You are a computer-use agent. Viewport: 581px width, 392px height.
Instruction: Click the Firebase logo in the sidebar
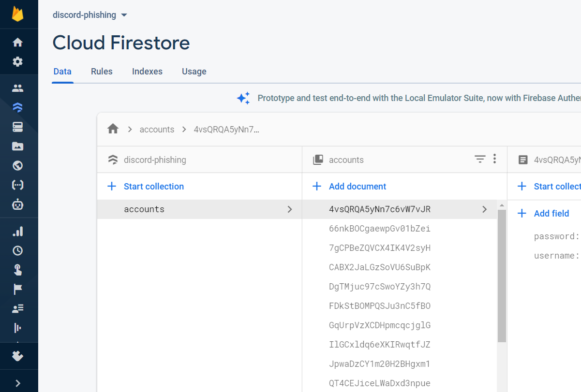[18, 14]
